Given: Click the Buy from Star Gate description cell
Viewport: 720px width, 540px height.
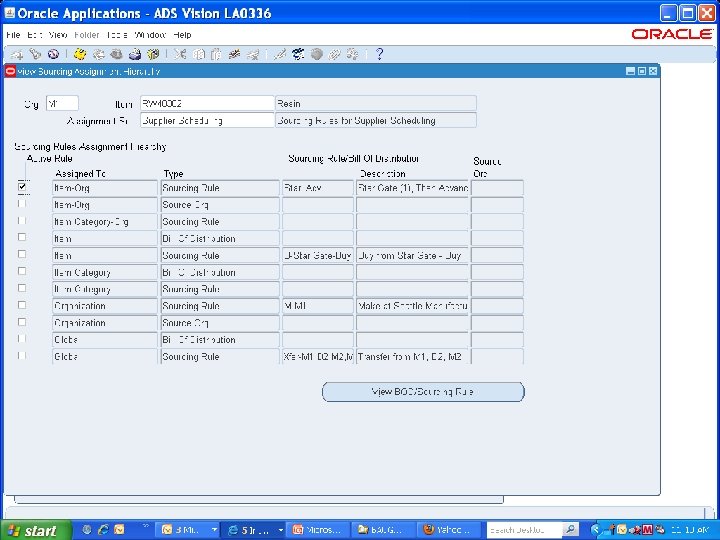Looking at the screenshot, I should [412, 255].
